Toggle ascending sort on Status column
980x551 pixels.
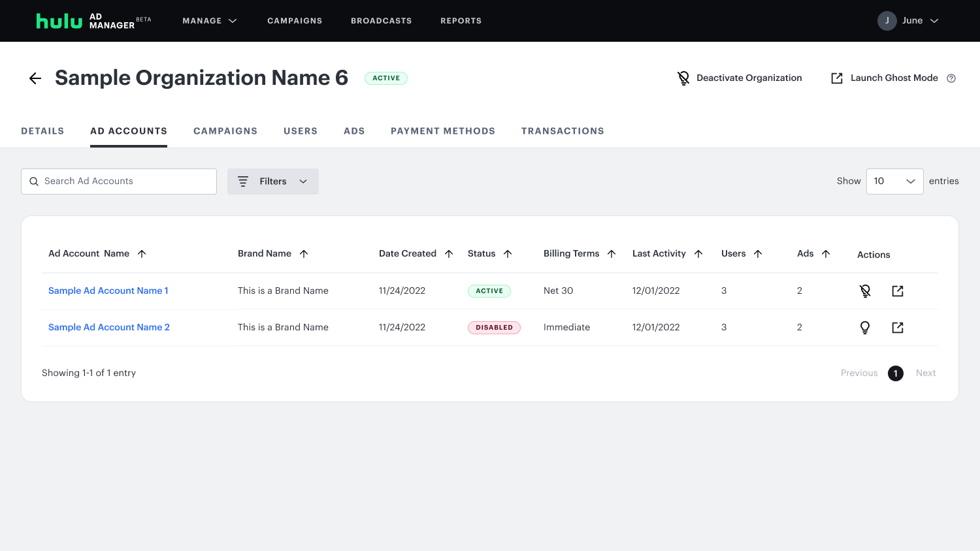[508, 253]
